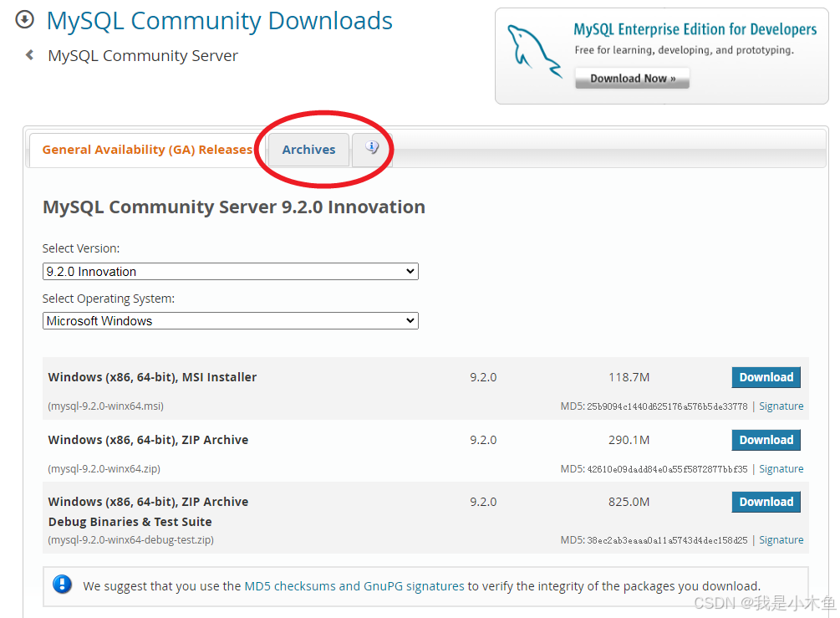The height and width of the screenshot is (618, 840).
Task: Open the Select Operating System dropdown
Action: 231,320
